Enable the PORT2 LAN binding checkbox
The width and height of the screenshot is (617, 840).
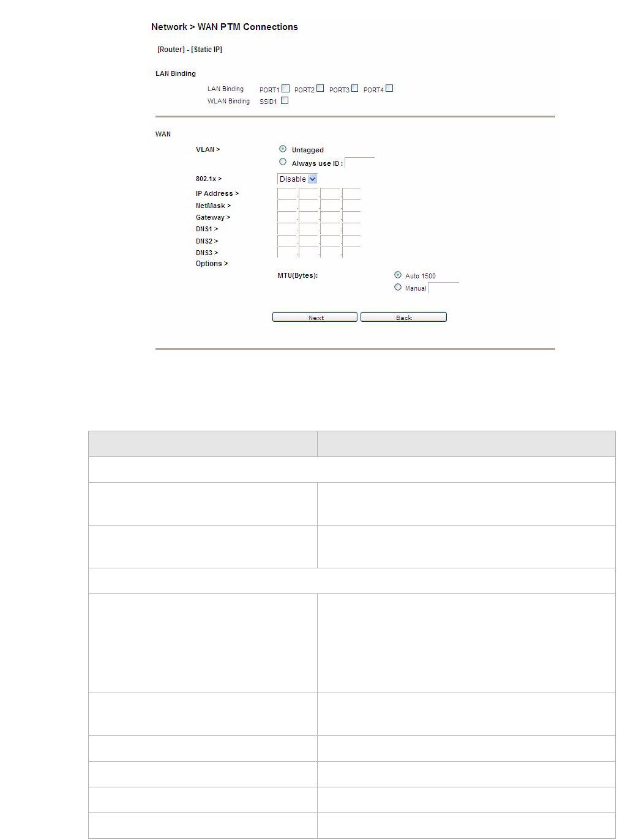pos(320,89)
